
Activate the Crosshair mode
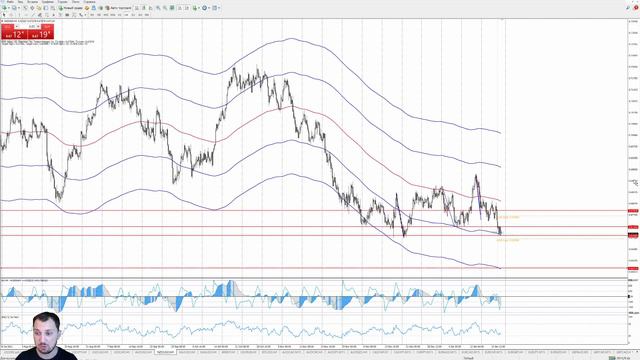click(11, 15)
